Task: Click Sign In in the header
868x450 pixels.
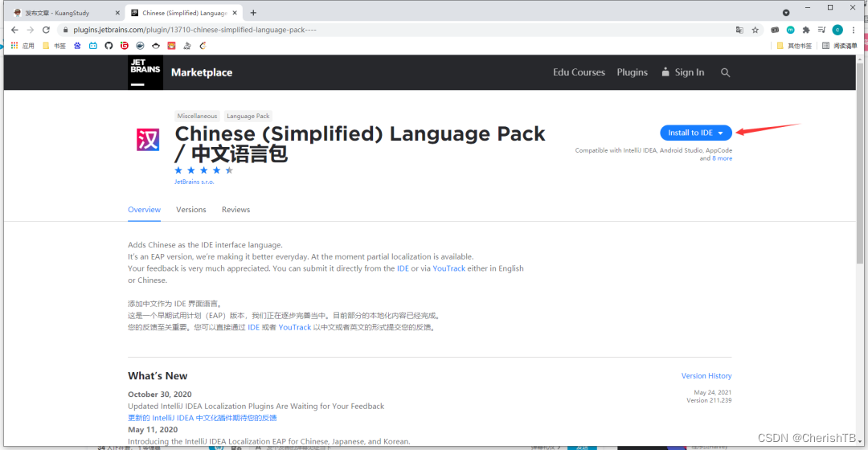Action: 683,72
